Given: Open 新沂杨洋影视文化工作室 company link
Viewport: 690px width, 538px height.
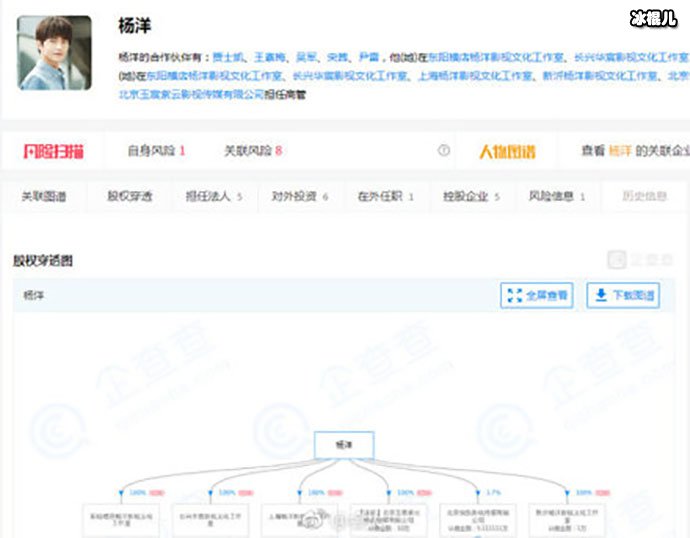Looking at the screenshot, I should (x=600, y=76).
